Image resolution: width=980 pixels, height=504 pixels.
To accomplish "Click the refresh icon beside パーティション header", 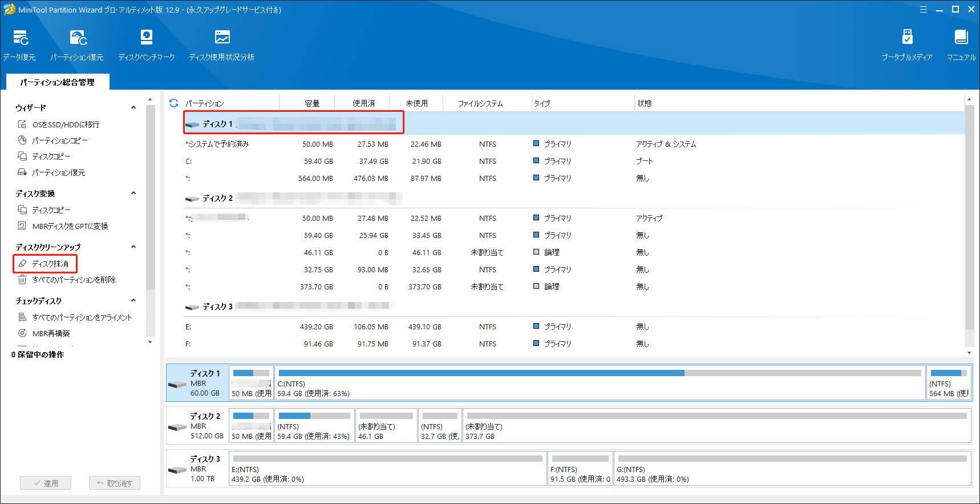I will (174, 103).
